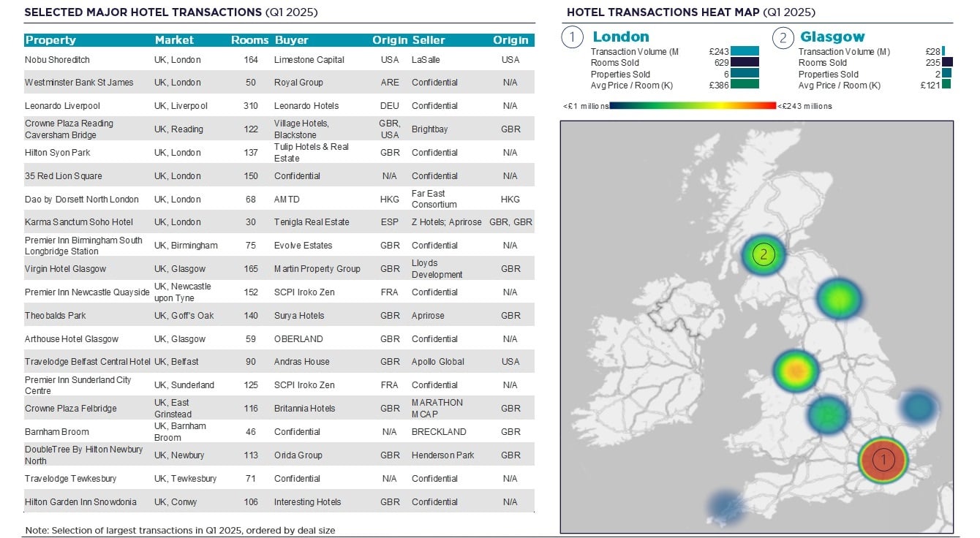
Task: Select the 35 Red Lion Square property
Action: coord(64,176)
